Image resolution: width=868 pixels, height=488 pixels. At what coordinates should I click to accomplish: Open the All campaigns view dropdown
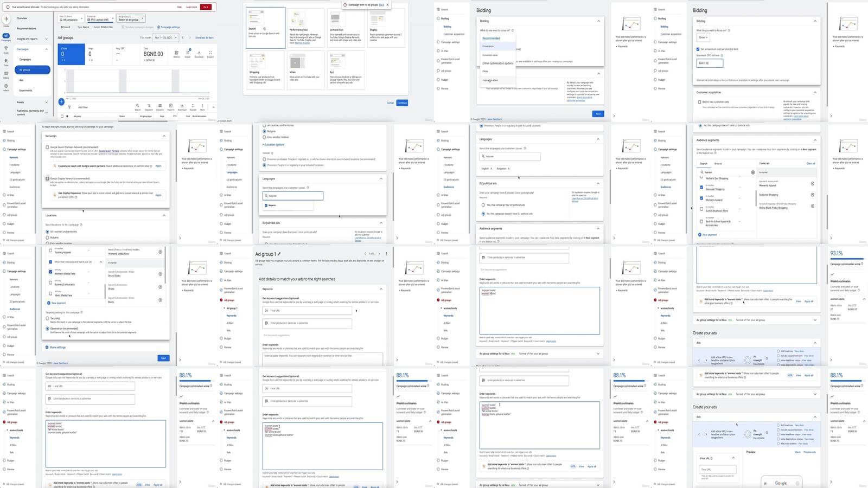click(x=71, y=18)
